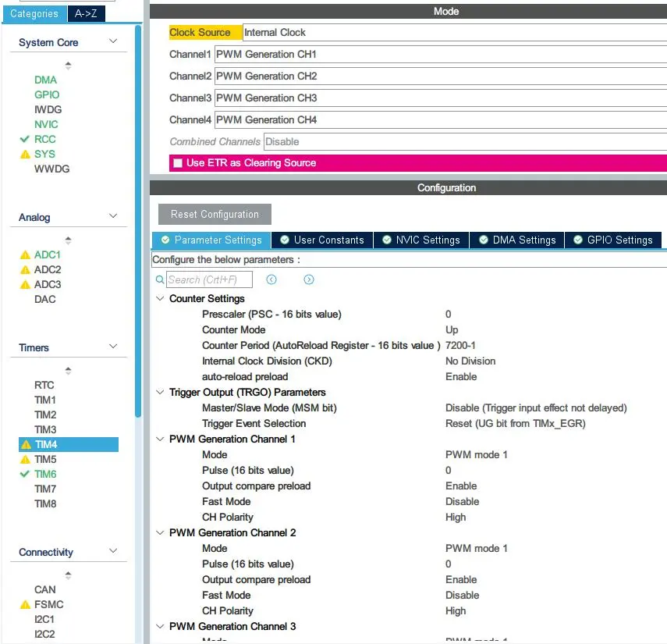Collapse the System Core category
Screen dimensions: 667x644
[113, 42]
